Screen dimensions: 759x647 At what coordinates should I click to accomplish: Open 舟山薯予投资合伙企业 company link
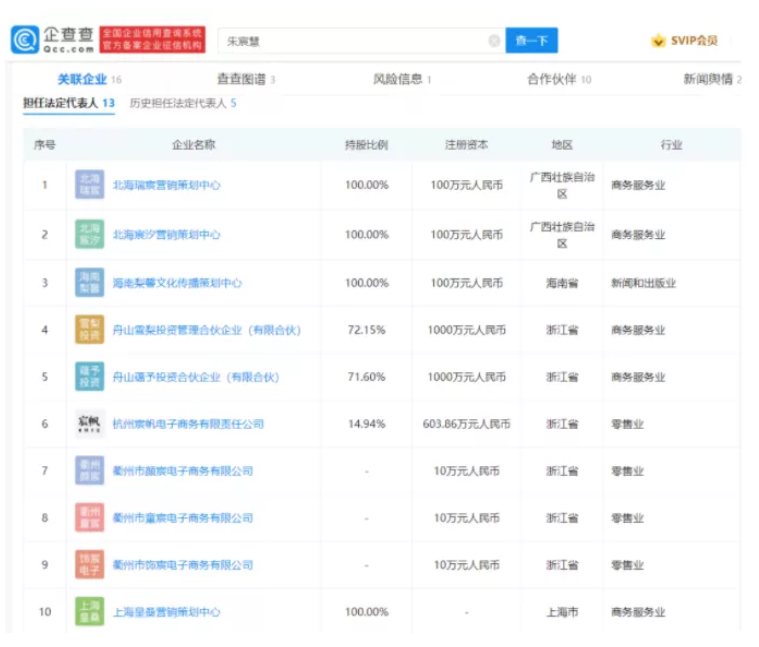pyautogui.click(x=195, y=377)
